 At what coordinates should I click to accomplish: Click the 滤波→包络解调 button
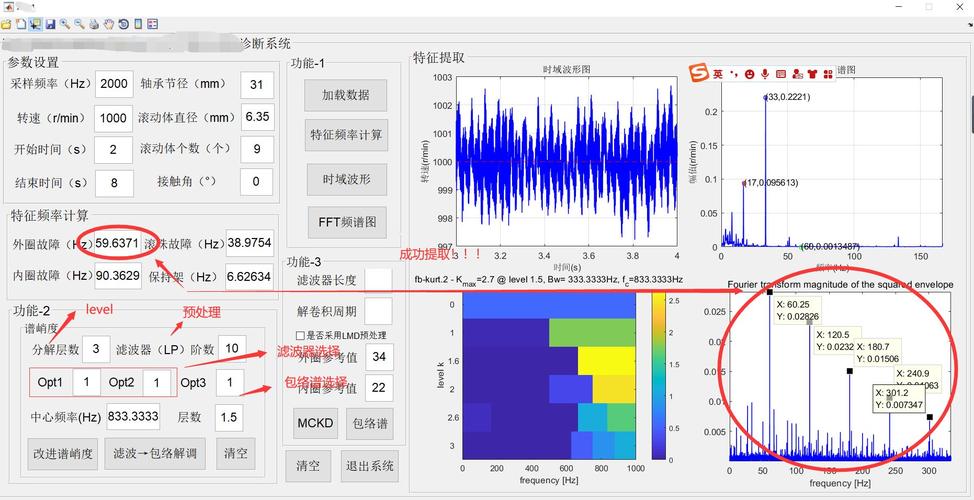point(155,453)
